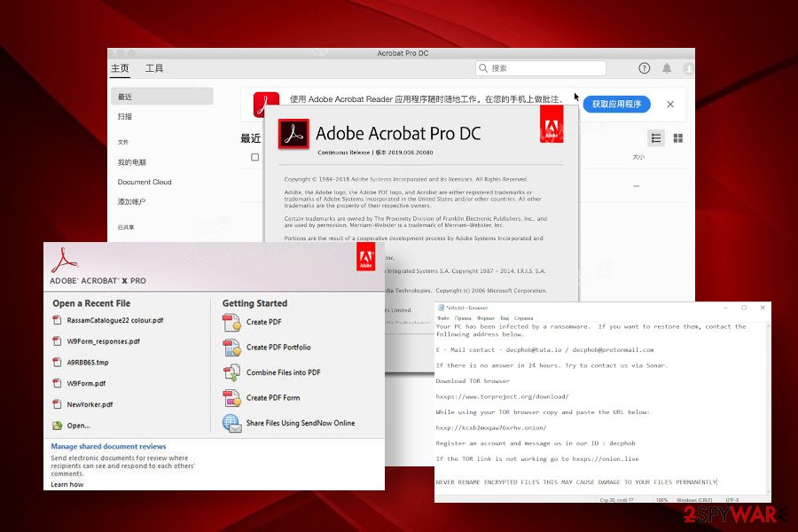
Task: Open recent file NewYorker.pdf
Action: tap(90, 404)
